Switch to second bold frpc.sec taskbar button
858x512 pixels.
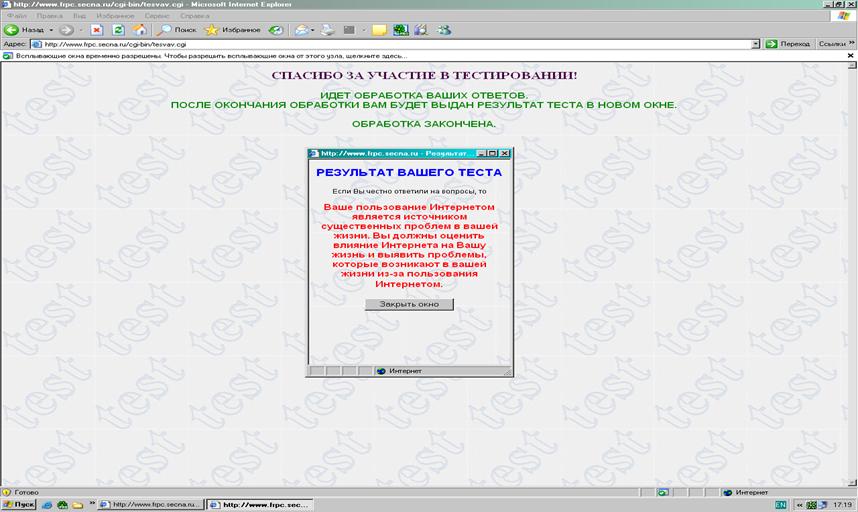(x=260, y=504)
